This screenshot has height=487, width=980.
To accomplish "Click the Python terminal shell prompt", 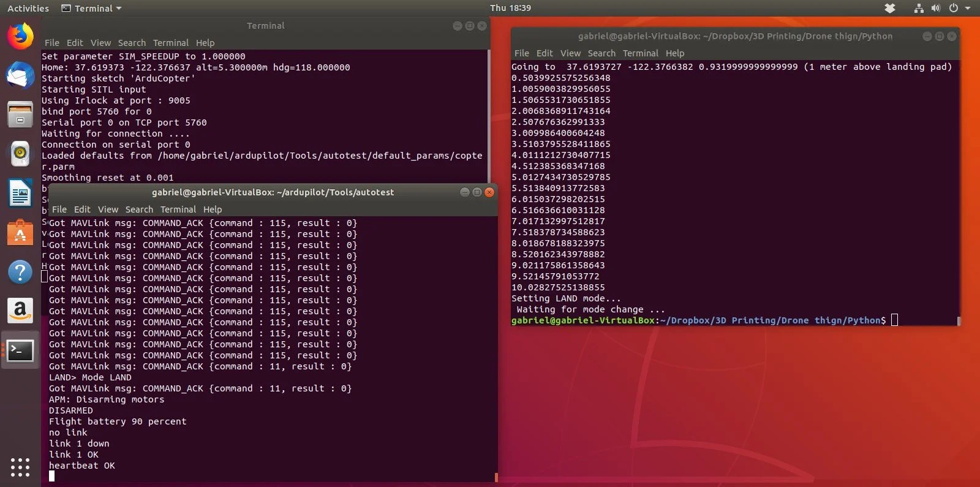I will point(698,320).
